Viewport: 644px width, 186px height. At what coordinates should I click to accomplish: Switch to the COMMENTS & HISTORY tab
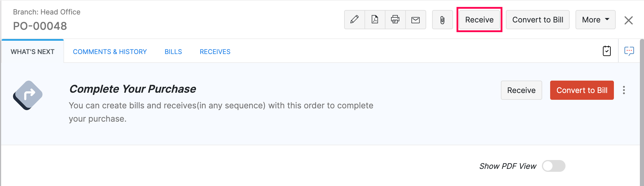click(110, 52)
